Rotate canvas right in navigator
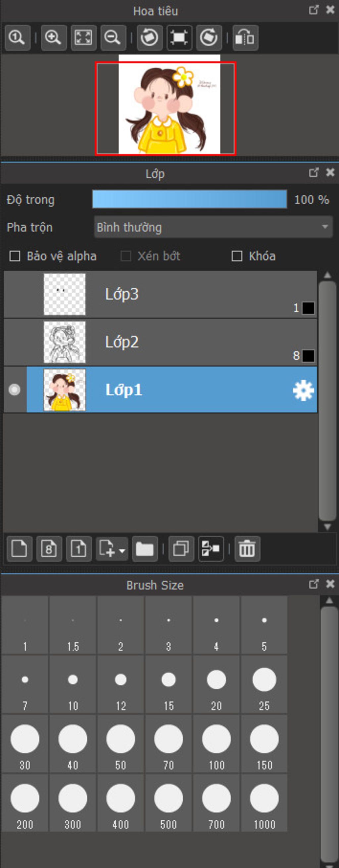339x868 pixels. pos(209,37)
